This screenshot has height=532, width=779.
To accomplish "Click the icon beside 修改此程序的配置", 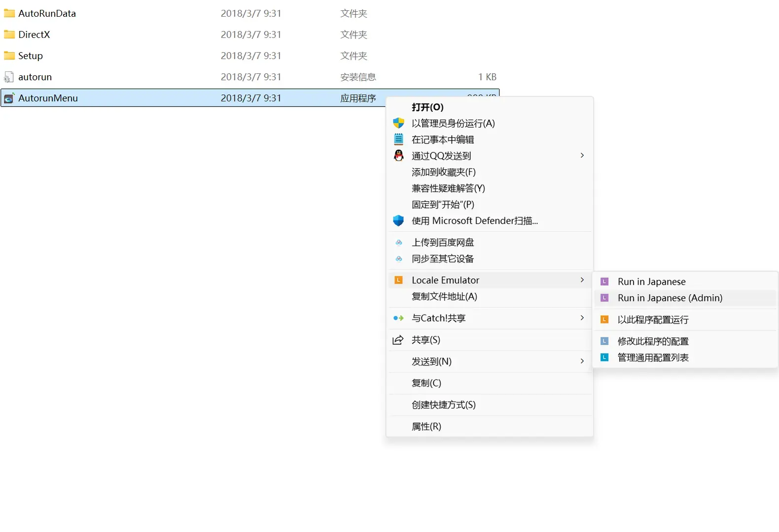I will point(604,341).
